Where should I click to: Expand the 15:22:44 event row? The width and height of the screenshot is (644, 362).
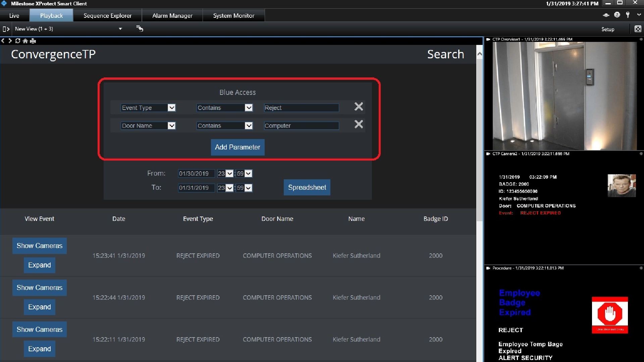(40, 307)
